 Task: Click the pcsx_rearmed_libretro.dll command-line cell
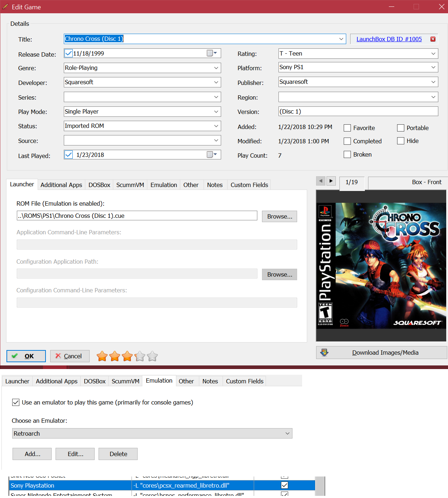193,485
